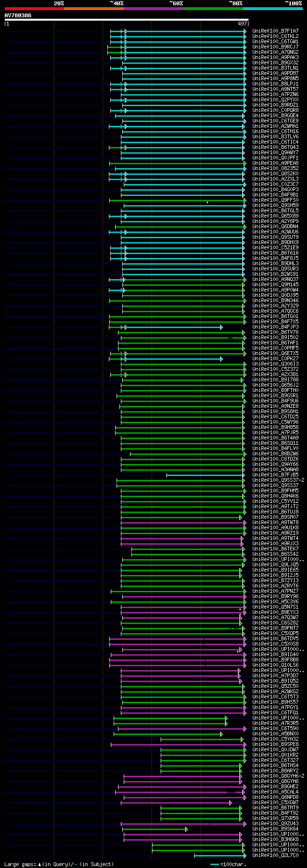Open hit UniRef100_A9PAK3
Image resolution: width=307 pixels, height=868 pixels.
(275, 58)
